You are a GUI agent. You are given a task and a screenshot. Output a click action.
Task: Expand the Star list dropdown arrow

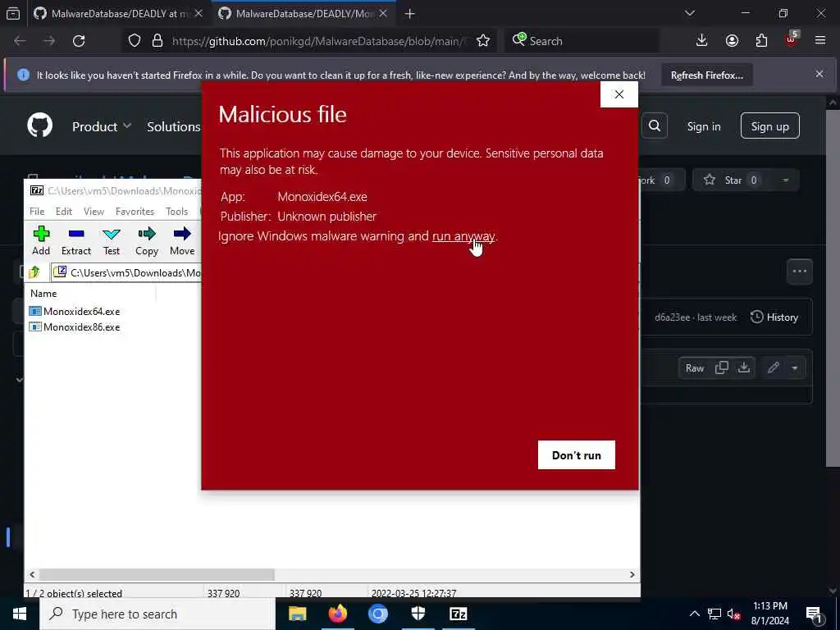785,180
